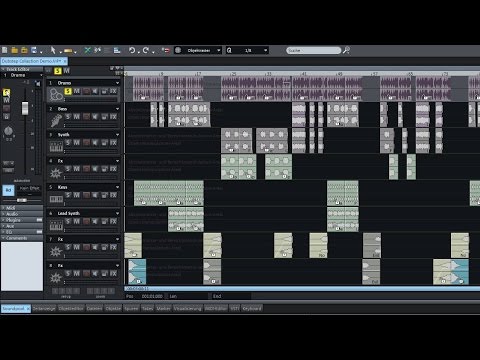Click the blue horizontal timeline scrollbar
This screenshot has width=480, height=360.
pos(302,289)
